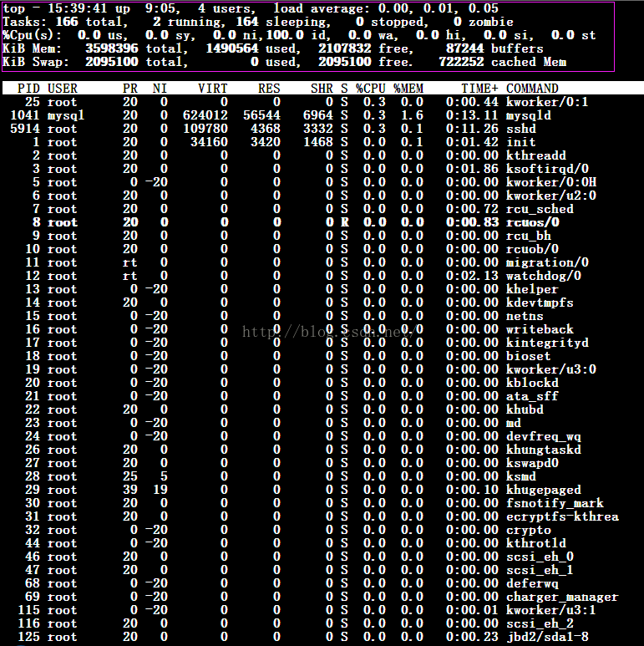This screenshot has height=646, width=644.
Task: Click RES value 56544
Action: coord(262,115)
